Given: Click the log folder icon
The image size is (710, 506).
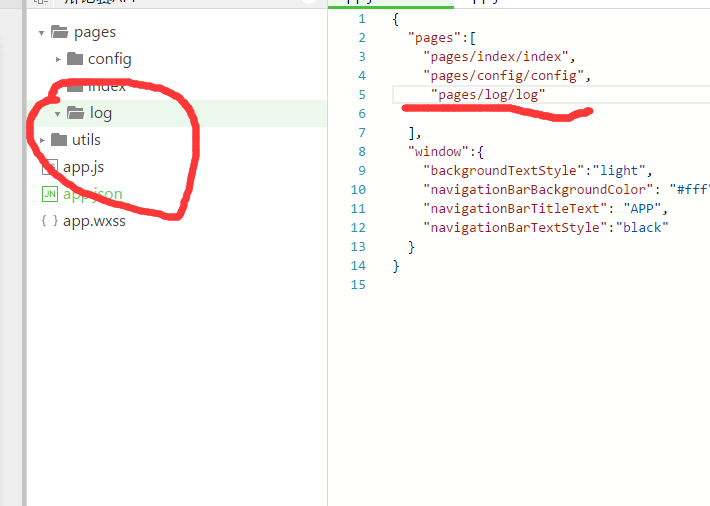Looking at the screenshot, I should coord(75,113).
